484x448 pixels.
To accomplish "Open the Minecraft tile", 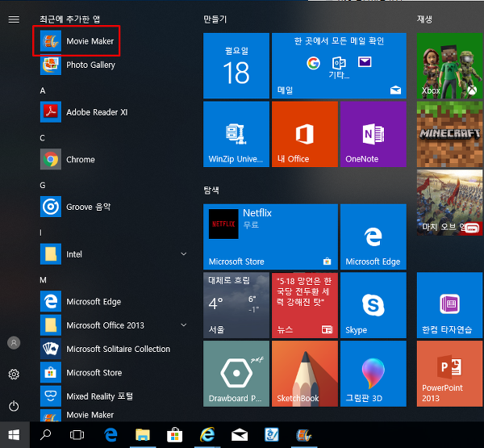I will 449,134.
